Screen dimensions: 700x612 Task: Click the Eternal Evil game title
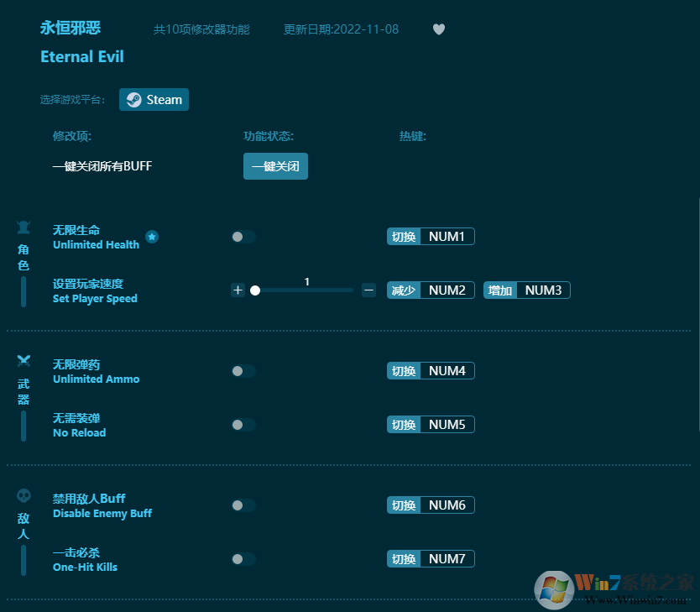tap(82, 57)
